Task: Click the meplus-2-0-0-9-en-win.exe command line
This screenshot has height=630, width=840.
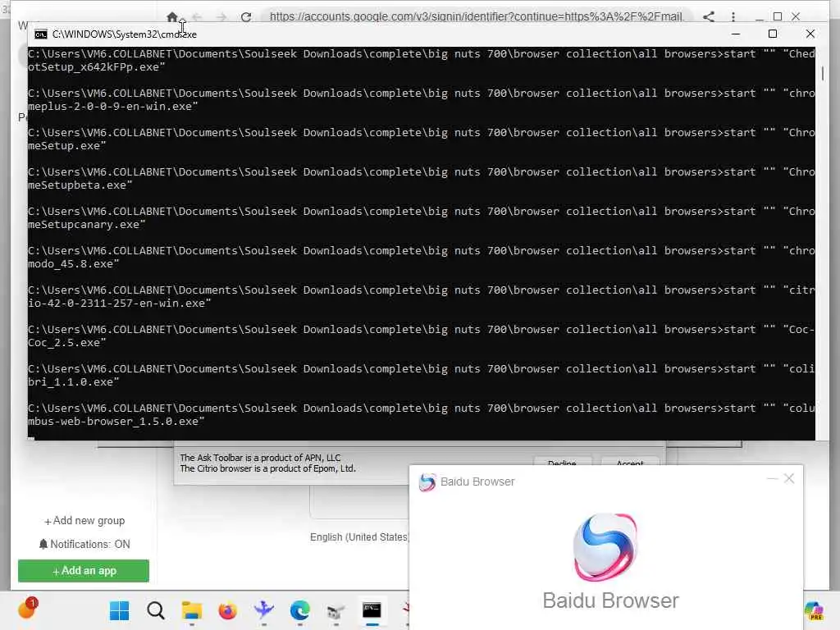Action: [x=422, y=99]
